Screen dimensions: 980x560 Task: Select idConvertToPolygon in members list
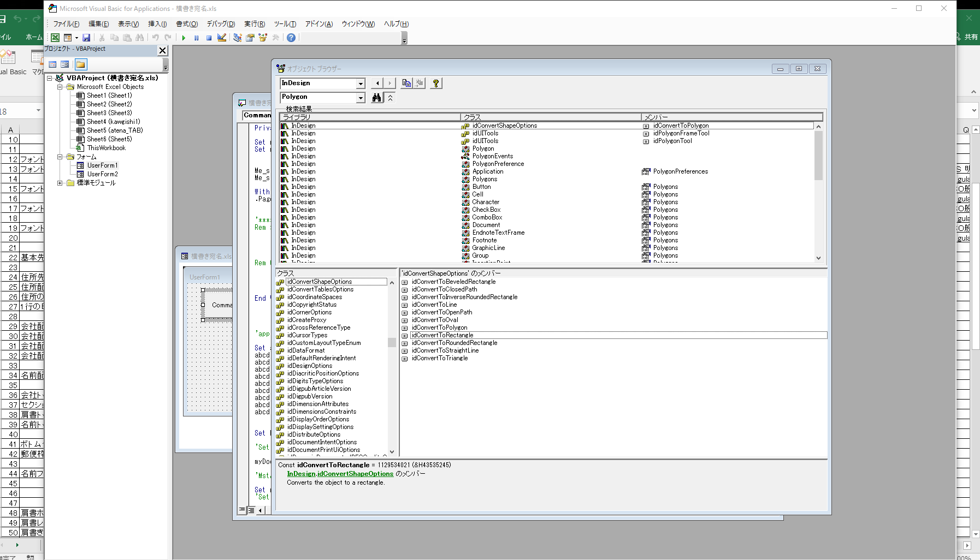click(x=439, y=327)
